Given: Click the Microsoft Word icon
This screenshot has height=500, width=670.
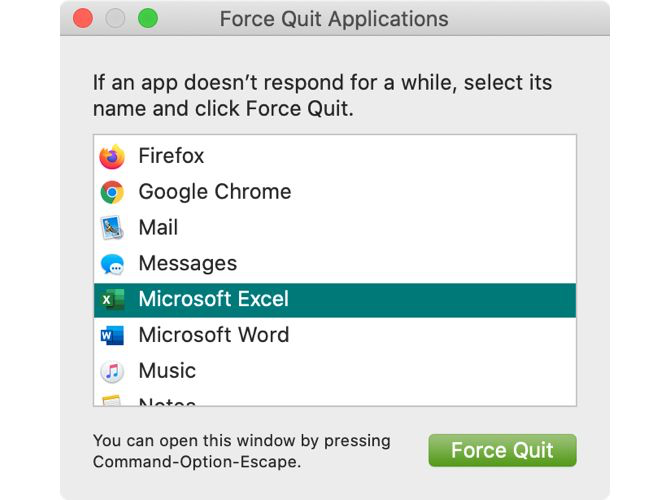Looking at the screenshot, I should click(x=112, y=335).
